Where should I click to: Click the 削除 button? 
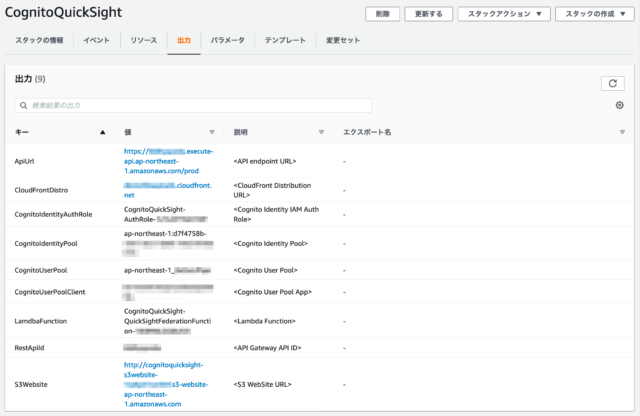pos(382,14)
